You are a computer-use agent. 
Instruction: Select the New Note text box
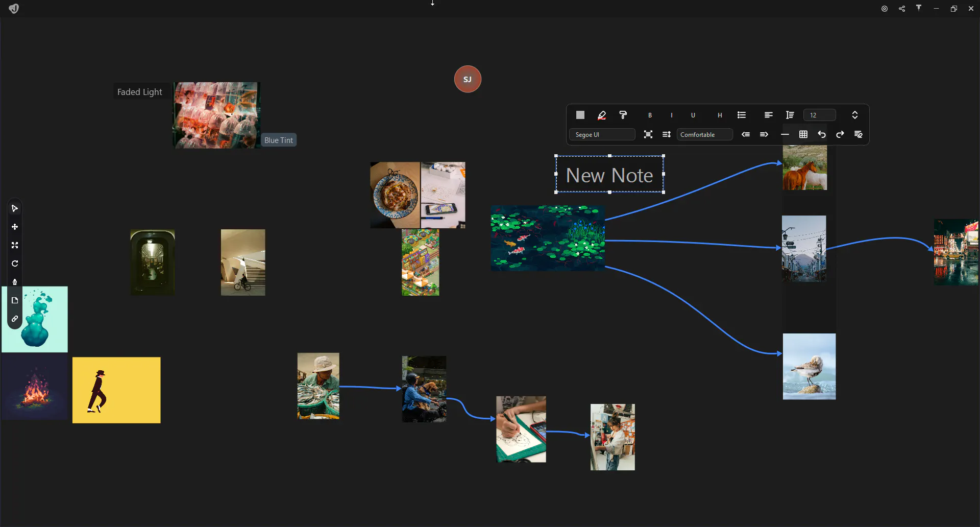[x=609, y=175]
